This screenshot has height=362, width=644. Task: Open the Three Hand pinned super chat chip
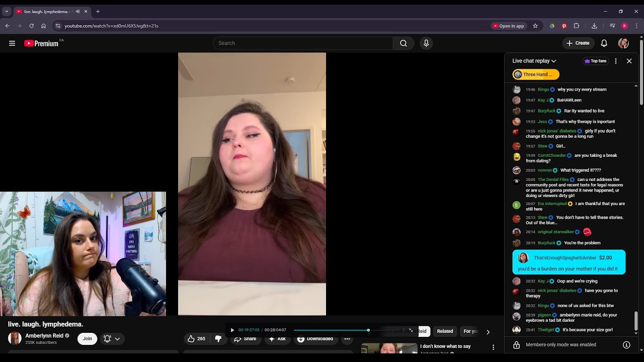point(536,74)
